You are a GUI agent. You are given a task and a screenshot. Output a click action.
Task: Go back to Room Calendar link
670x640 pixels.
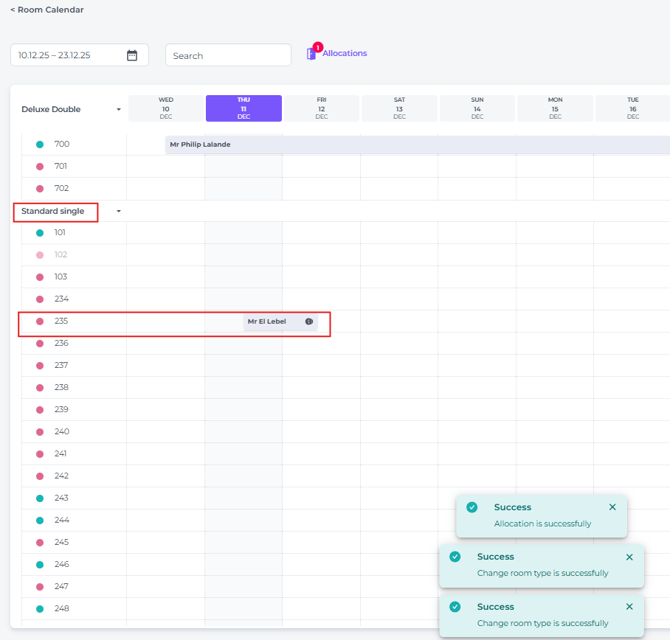[47, 10]
